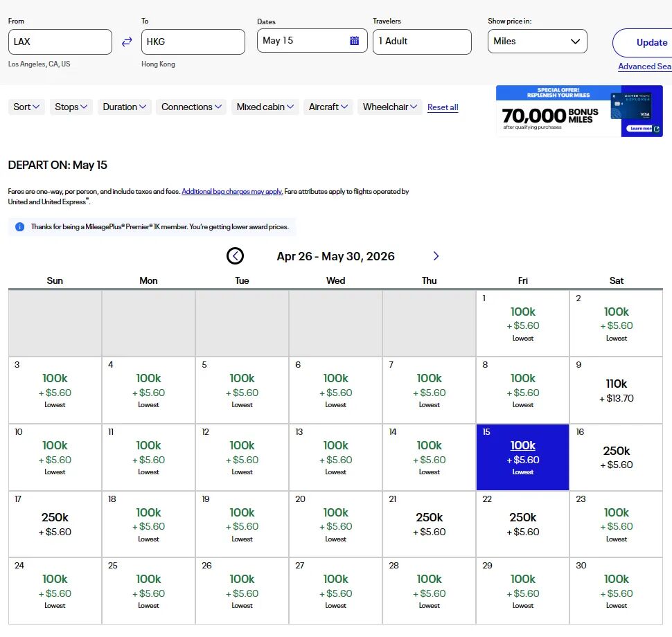Swap origin and destination airports icon
The width and height of the screenshot is (672, 637).
[127, 42]
